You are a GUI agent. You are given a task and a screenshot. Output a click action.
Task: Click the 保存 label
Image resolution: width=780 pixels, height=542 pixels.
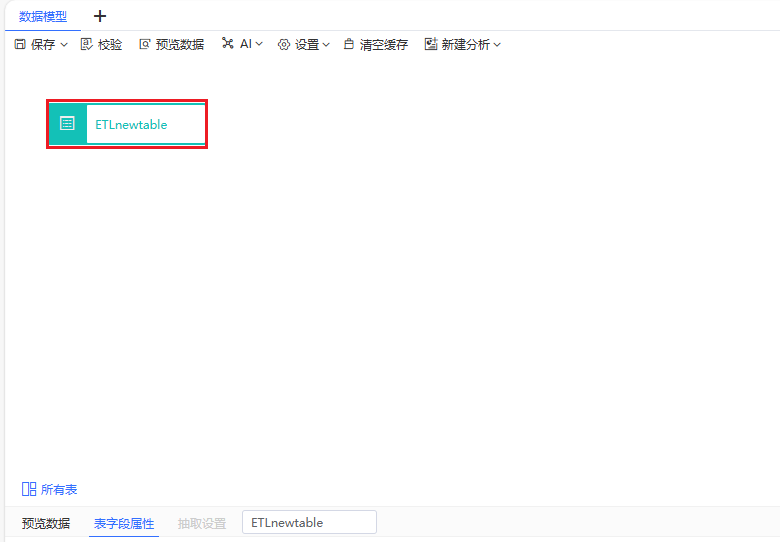(43, 45)
